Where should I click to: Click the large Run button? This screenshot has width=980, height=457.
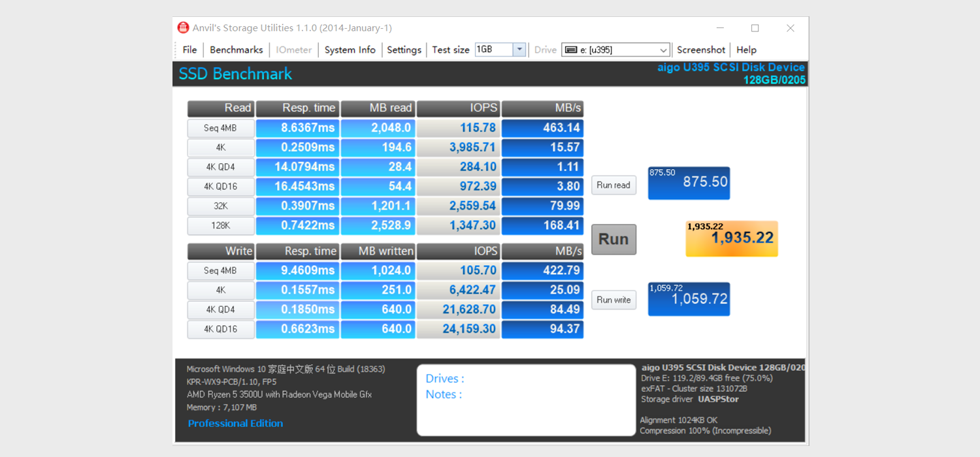coord(613,239)
